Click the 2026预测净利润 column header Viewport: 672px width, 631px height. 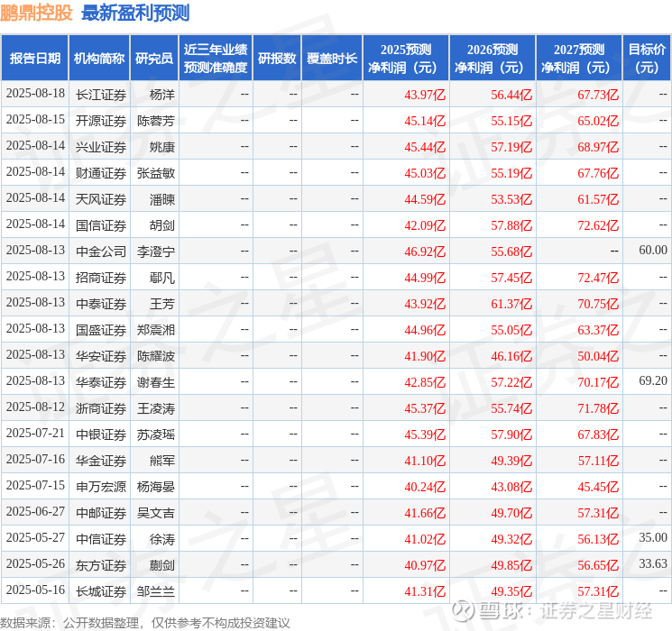tap(492, 59)
